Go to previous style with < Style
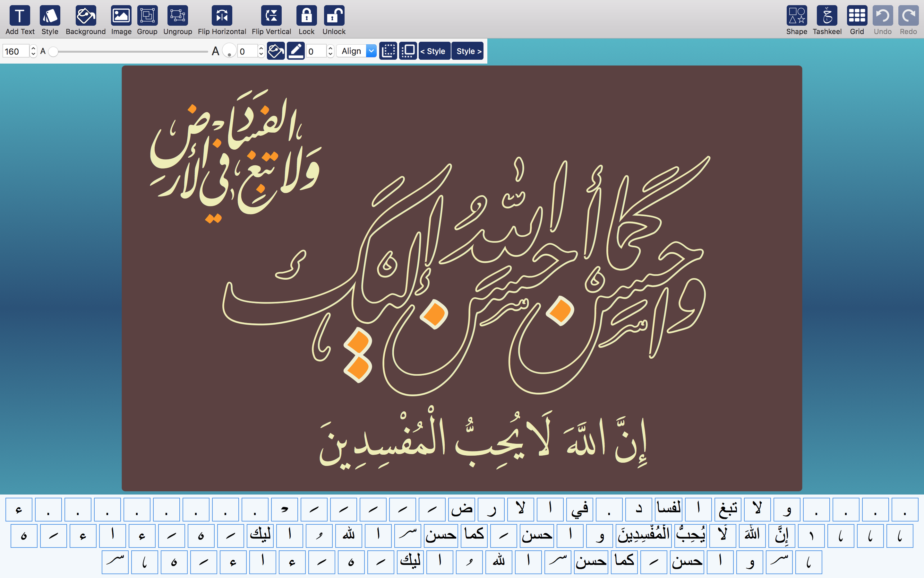924x578 pixels. 434,51
